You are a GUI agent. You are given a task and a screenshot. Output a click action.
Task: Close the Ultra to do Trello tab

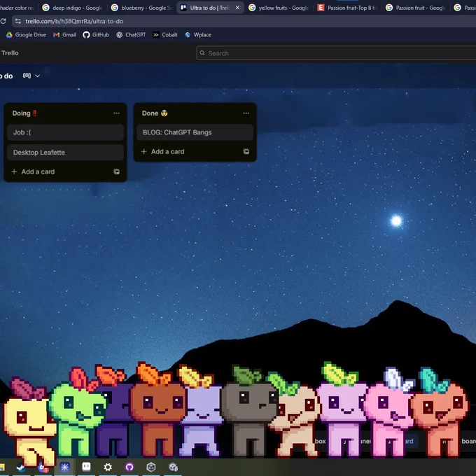(238, 8)
